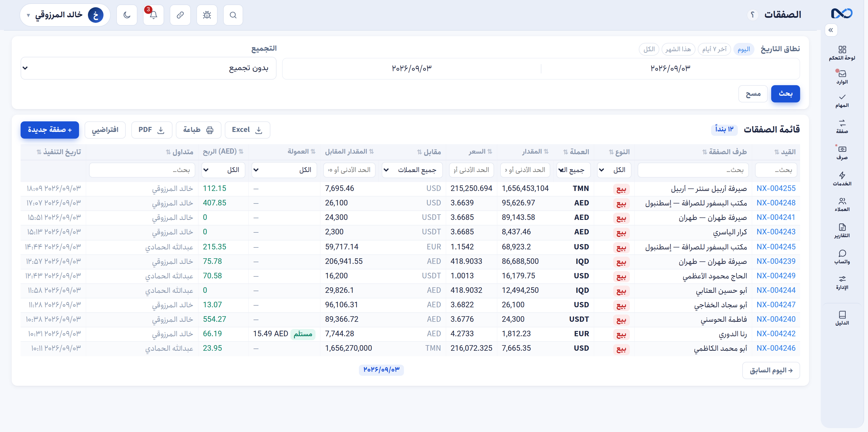Collapse the sidebar with double chevron

click(x=831, y=30)
